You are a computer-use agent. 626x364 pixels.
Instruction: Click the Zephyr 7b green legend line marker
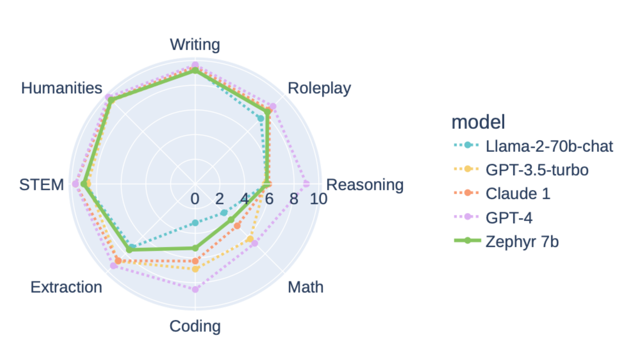(468, 241)
